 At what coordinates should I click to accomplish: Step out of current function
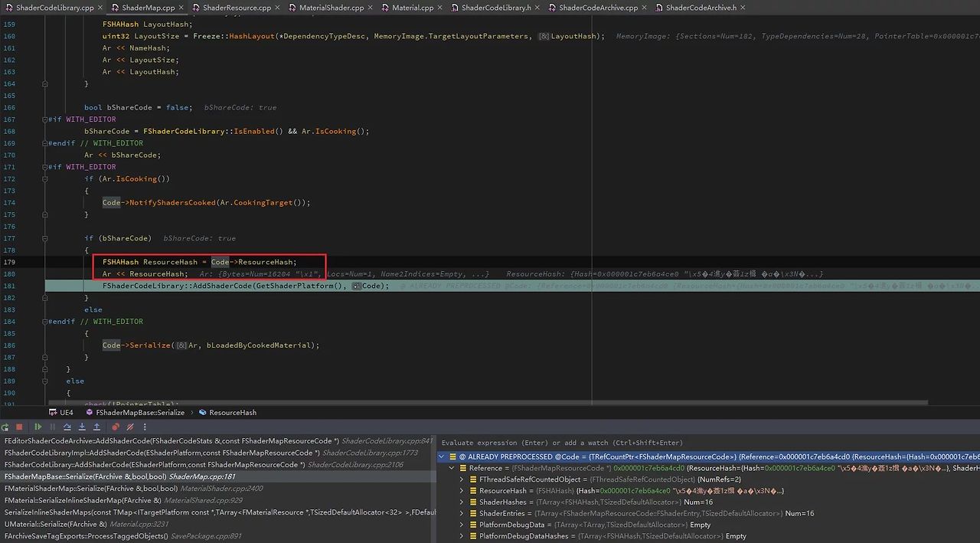[96, 427]
